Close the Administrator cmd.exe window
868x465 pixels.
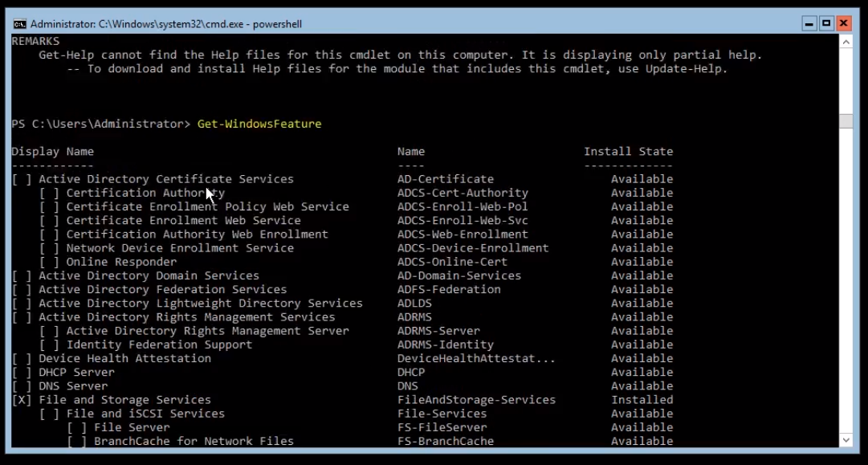click(x=844, y=23)
